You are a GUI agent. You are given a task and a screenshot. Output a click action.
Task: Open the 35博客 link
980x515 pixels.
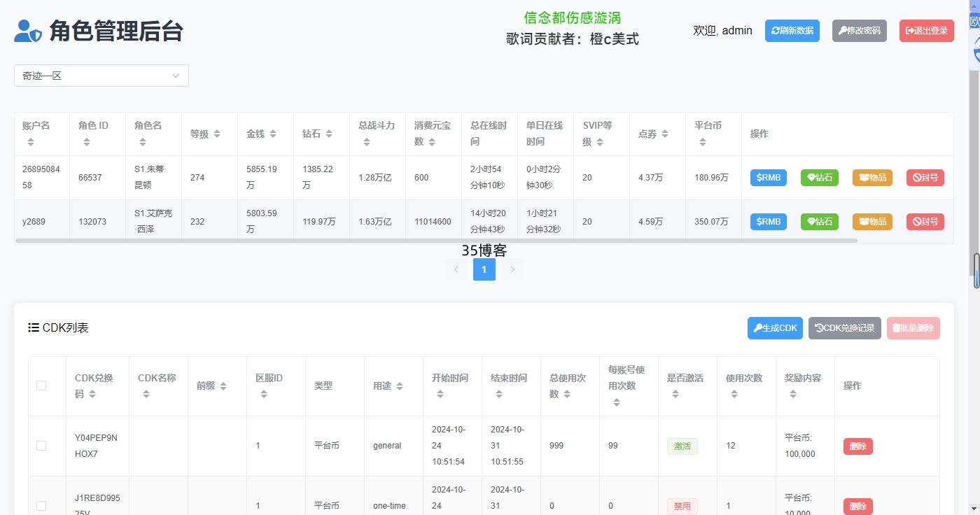click(x=484, y=250)
